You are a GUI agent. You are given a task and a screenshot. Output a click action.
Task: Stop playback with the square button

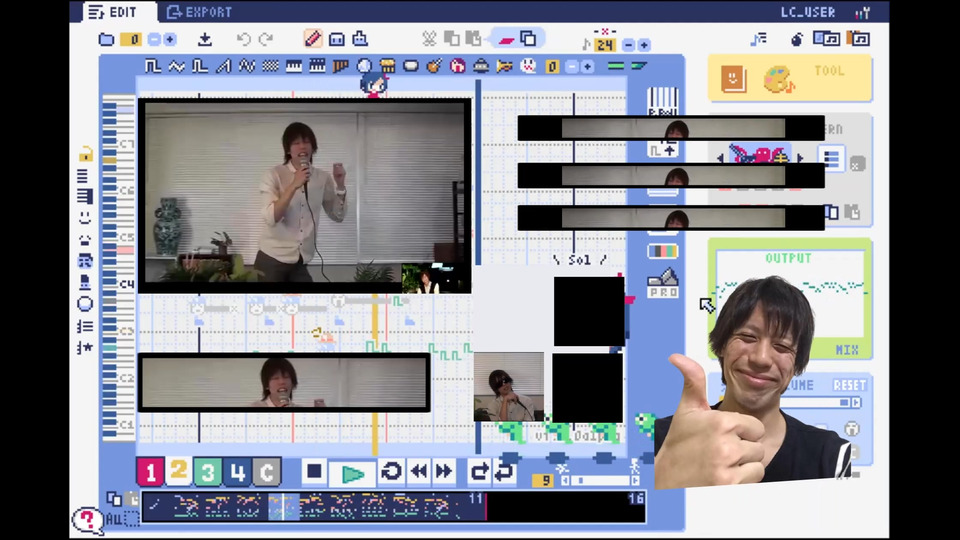pyautogui.click(x=314, y=471)
